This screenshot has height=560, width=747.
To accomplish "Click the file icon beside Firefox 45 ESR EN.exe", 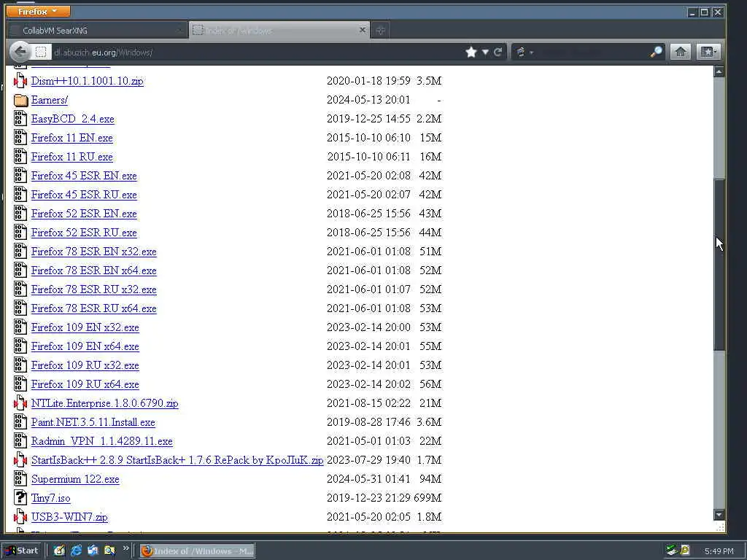I will [x=20, y=175].
